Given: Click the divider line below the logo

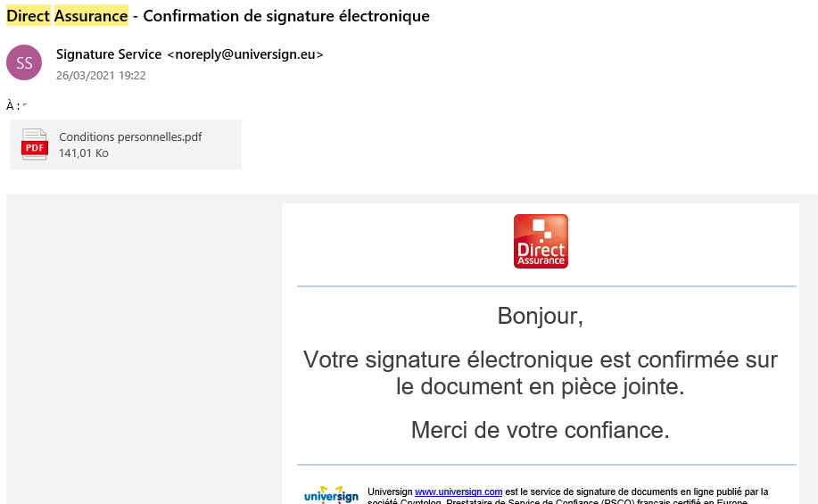Looking at the screenshot, I should point(546,286).
